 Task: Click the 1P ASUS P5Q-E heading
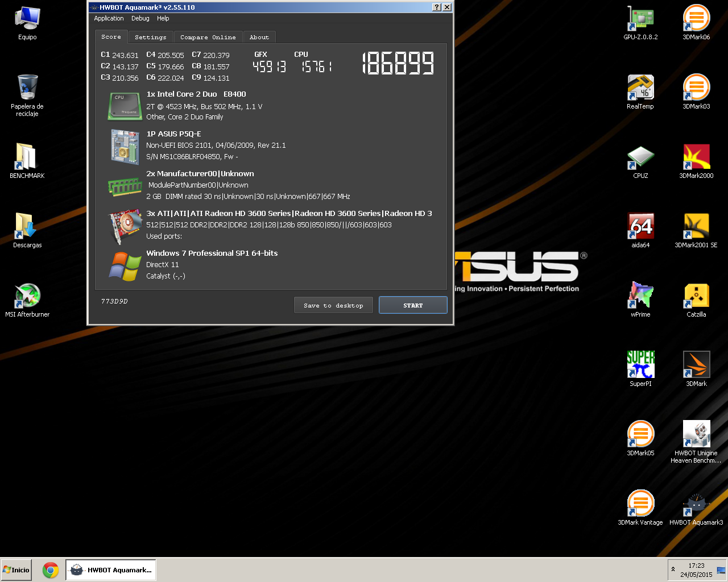[x=173, y=134]
